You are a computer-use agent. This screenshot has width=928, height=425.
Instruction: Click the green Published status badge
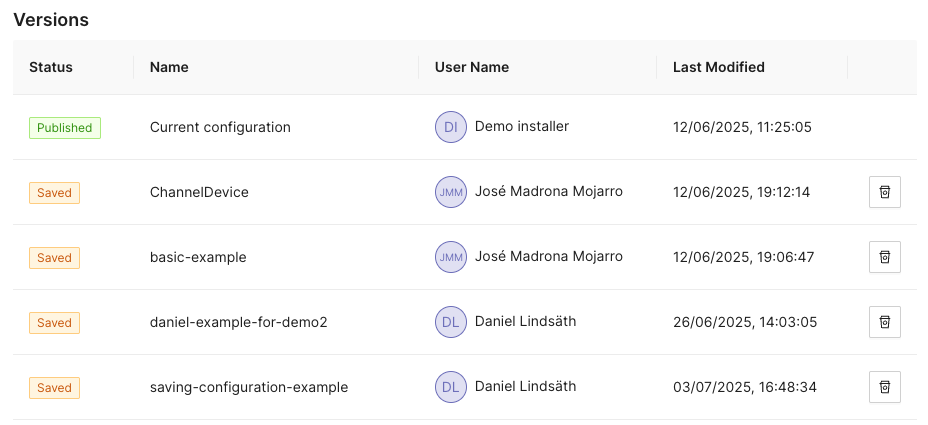[x=65, y=128]
